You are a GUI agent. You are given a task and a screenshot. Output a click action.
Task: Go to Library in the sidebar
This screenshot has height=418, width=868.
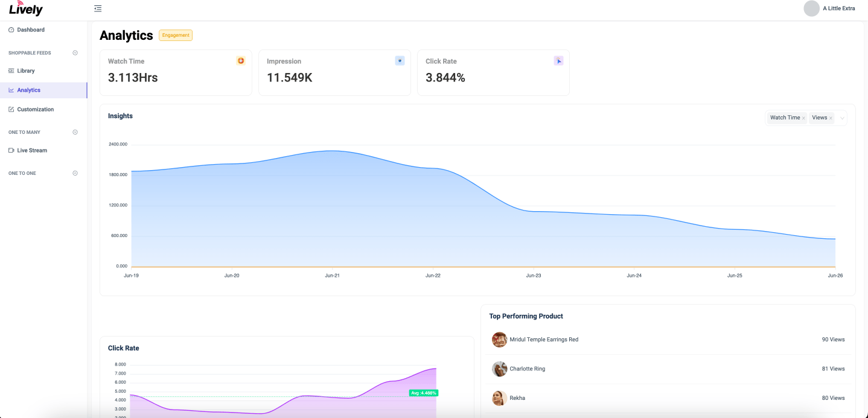[x=26, y=71]
